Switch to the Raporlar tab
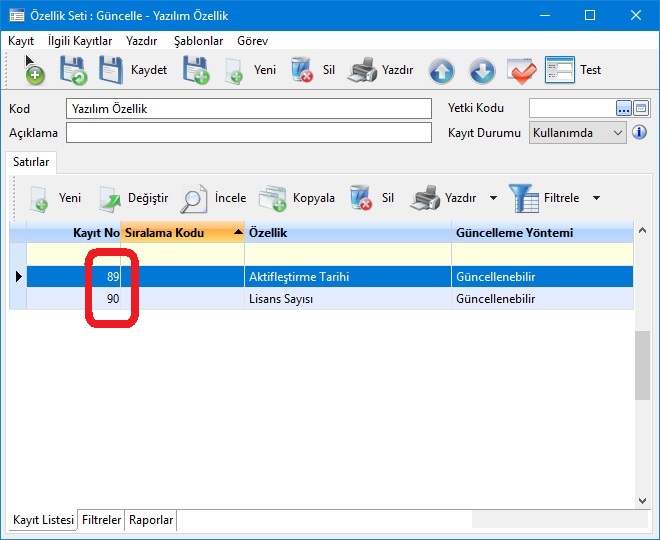Viewport: 660px width, 540px height. pos(151,520)
